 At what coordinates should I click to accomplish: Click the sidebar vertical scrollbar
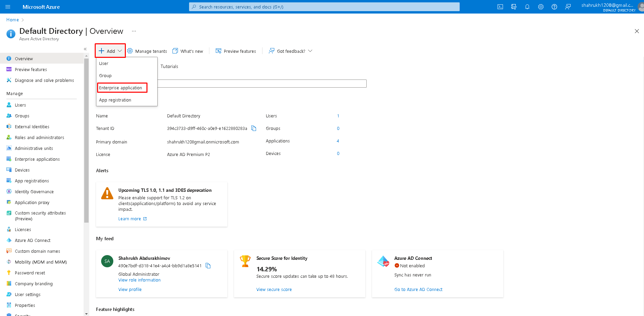(x=87, y=140)
